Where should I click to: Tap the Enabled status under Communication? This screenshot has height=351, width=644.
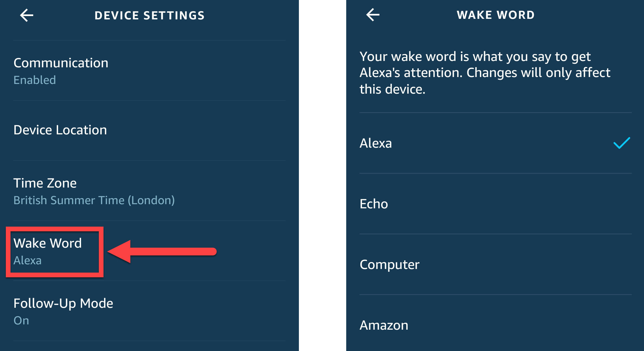click(x=35, y=80)
